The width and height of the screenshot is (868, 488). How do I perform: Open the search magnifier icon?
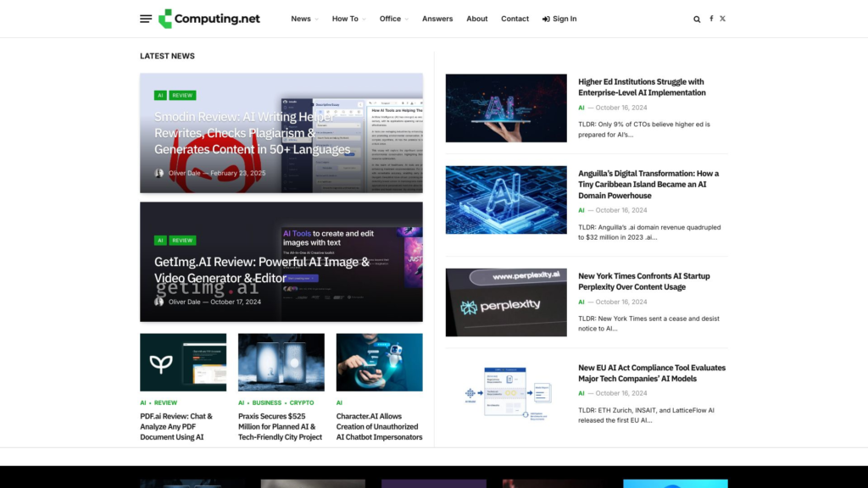tap(697, 19)
